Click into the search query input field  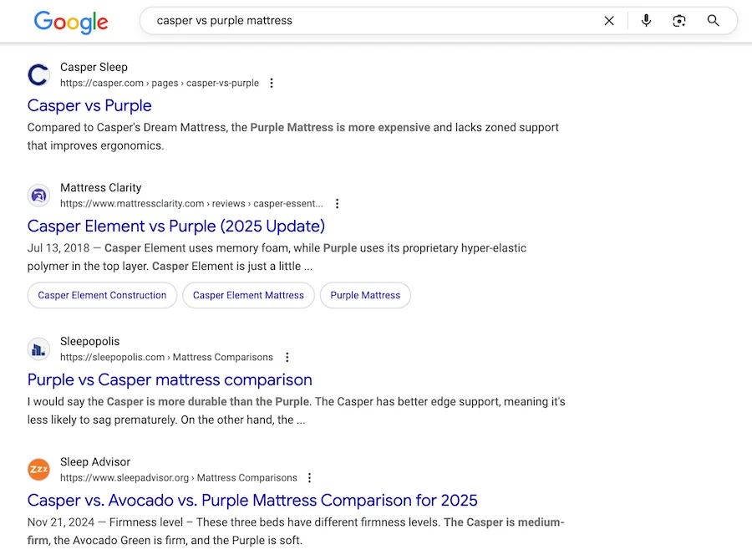(368, 21)
